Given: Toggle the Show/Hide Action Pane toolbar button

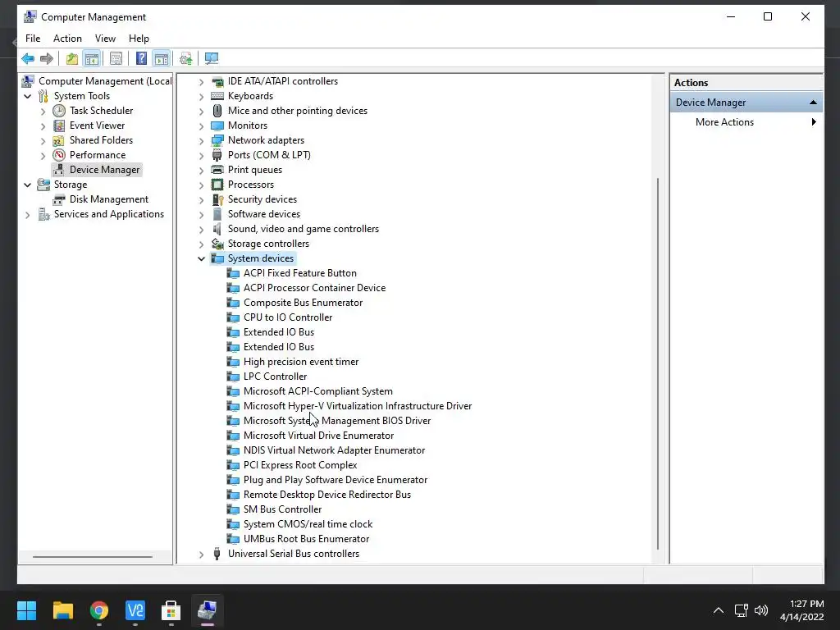Looking at the screenshot, I should tap(162, 58).
